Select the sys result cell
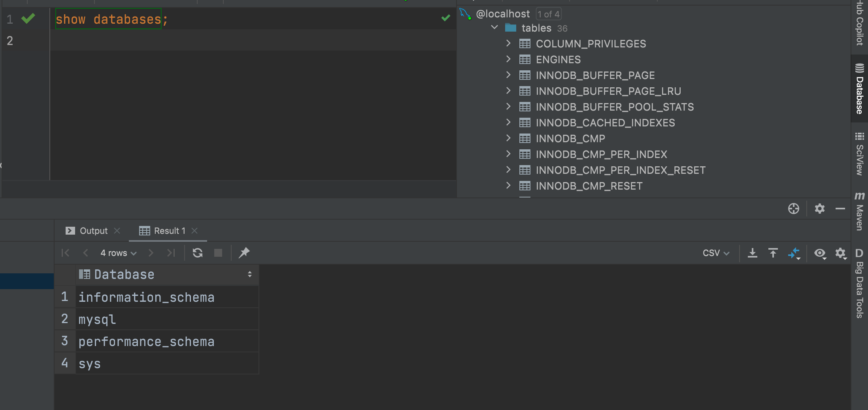The width and height of the screenshot is (868, 410). tap(167, 363)
